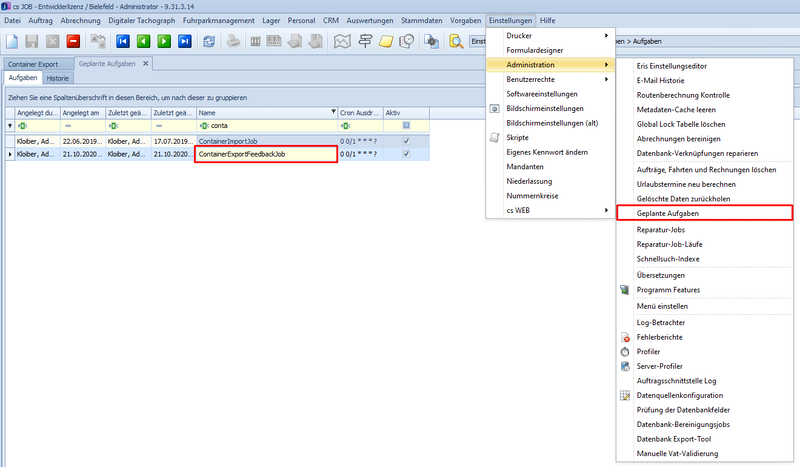Click the Printer toolbar icon
The width and height of the screenshot is (800, 467).
233,41
